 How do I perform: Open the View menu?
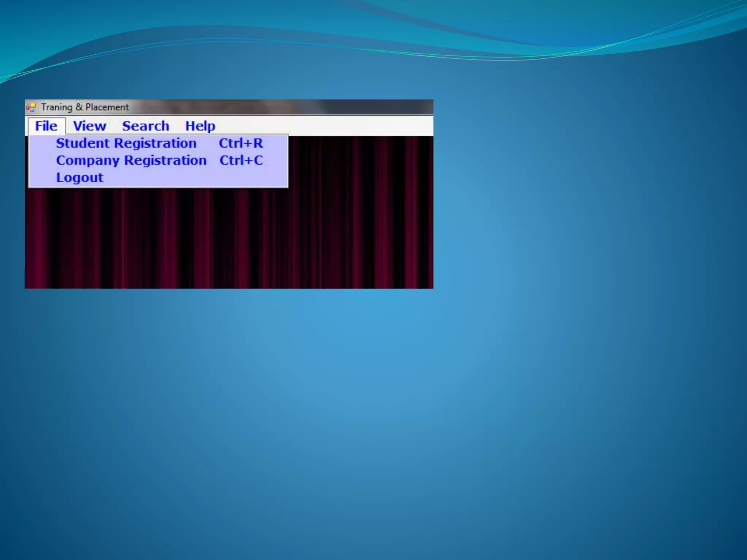tap(89, 126)
